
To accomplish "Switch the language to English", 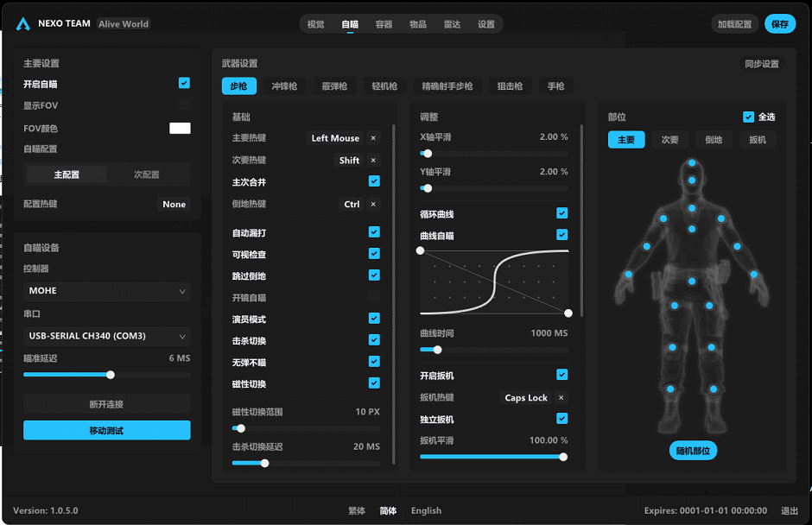I will [426, 510].
